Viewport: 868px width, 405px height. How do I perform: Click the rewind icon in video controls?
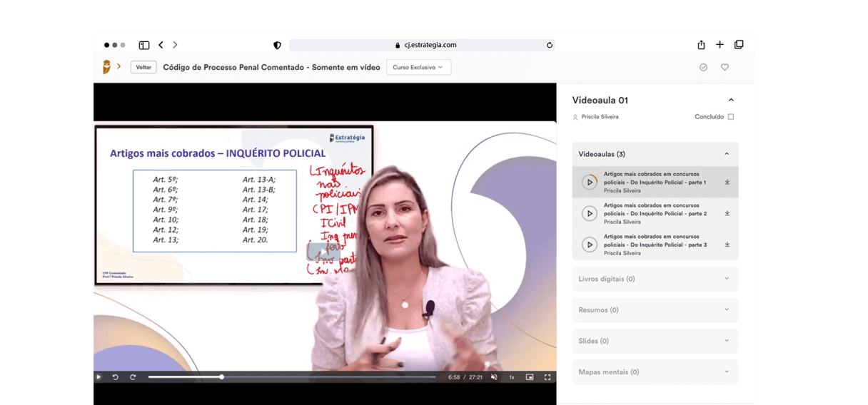coord(116,377)
